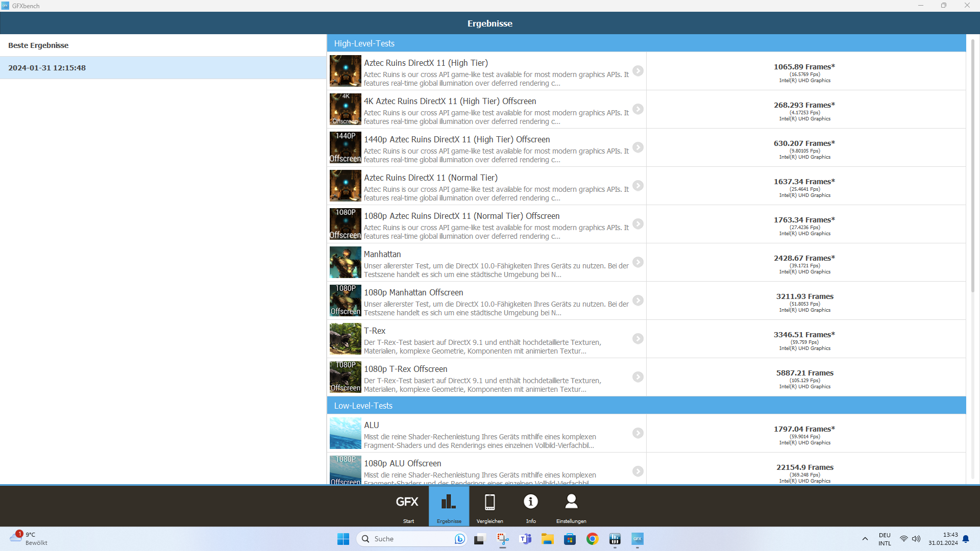Open the Vergleichen tab
Screen dimensions: 980x551
click(x=490, y=506)
